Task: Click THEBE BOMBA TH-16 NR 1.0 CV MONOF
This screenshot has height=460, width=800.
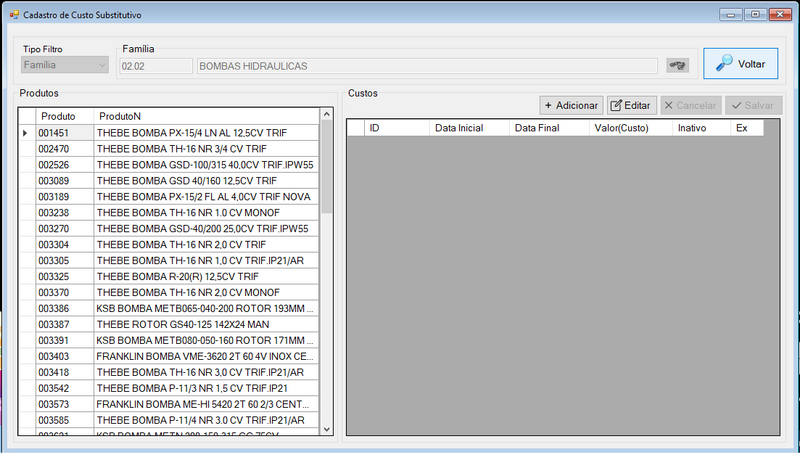Action: tap(207, 213)
